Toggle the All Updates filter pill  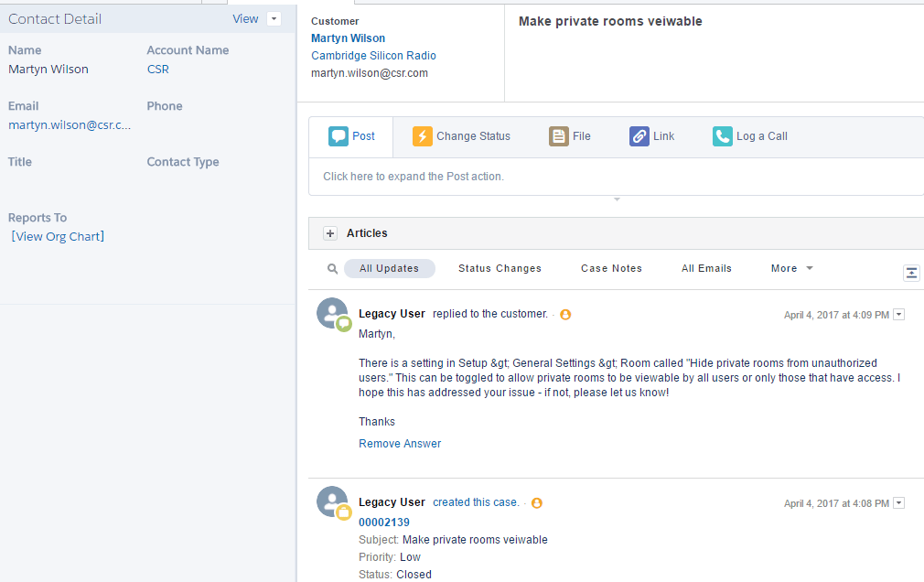click(390, 268)
